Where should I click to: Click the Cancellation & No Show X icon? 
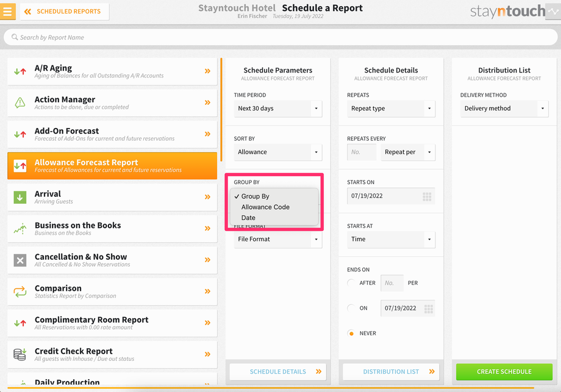pos(20,260)
